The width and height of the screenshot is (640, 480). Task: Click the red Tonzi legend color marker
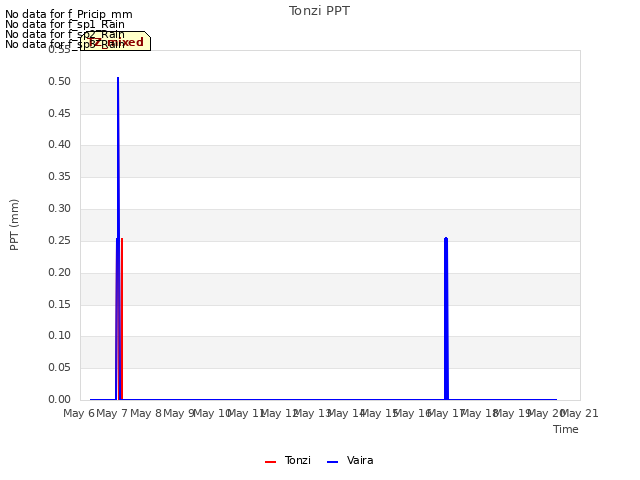coord(270,462)
